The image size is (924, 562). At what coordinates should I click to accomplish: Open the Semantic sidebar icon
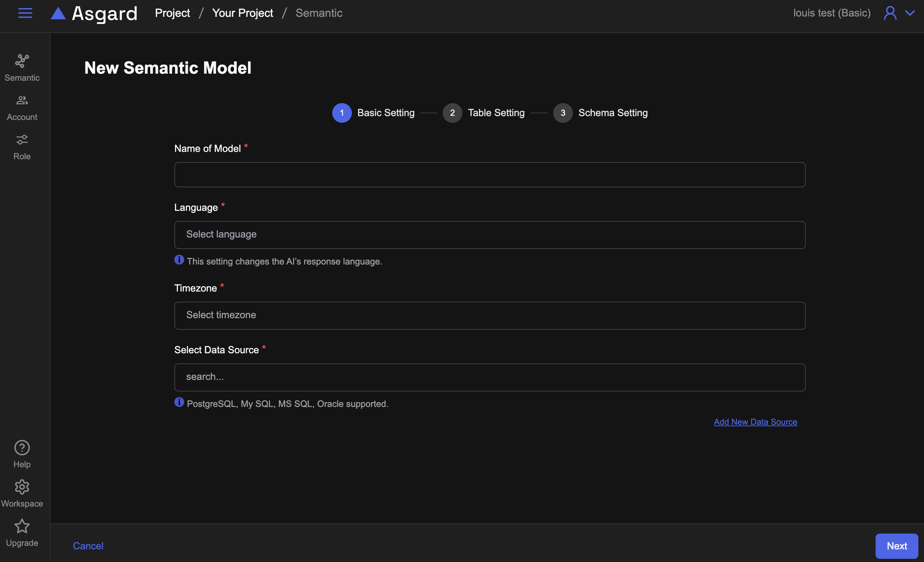(22, 61)
